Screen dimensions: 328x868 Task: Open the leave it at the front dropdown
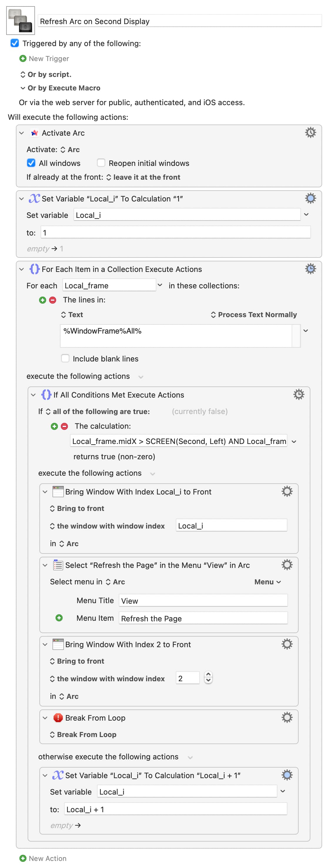tap(143, 177)
